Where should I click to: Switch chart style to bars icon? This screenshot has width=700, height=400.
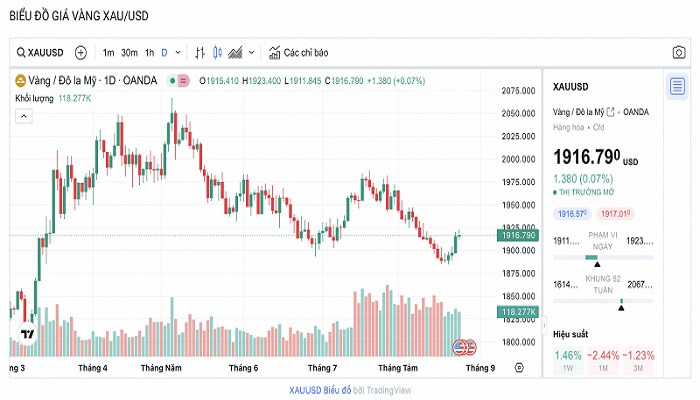(201, 52)
